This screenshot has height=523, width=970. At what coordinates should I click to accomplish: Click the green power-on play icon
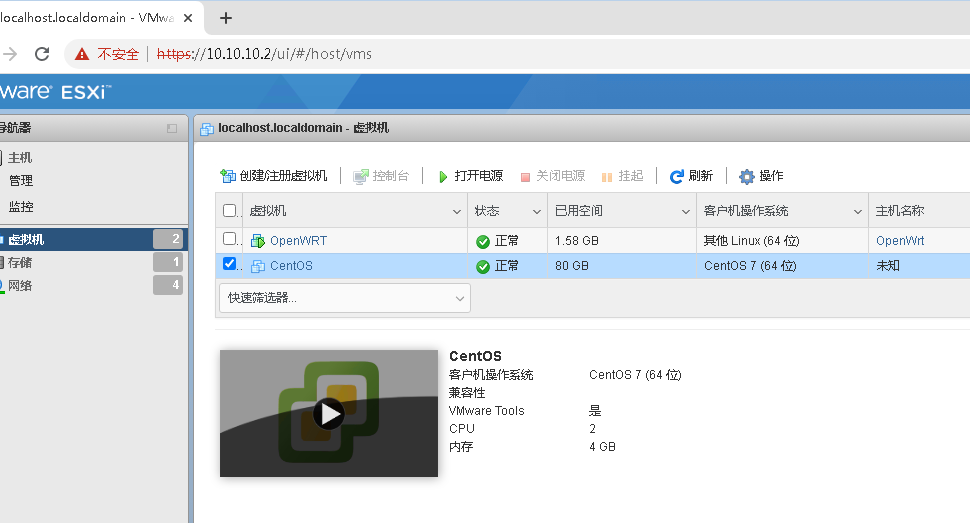pyautogui.click(x=443, y=177)
